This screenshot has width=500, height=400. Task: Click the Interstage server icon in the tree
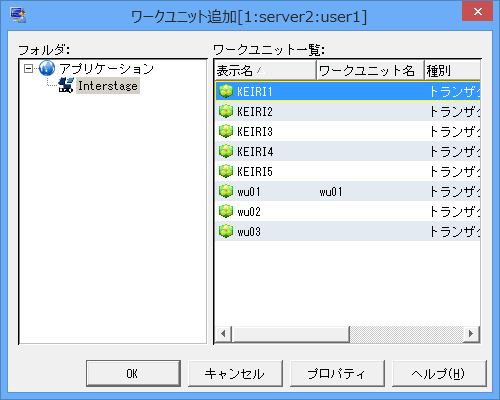pyautogui.click(x=66, y=85)
